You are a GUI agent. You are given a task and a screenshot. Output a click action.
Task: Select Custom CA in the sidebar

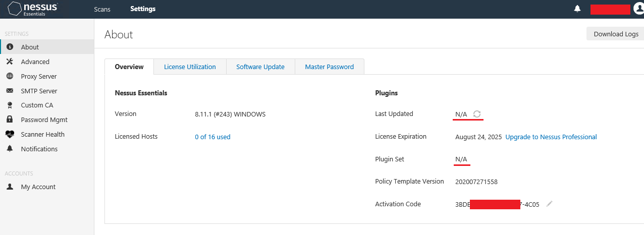click(x=47, y=105)
